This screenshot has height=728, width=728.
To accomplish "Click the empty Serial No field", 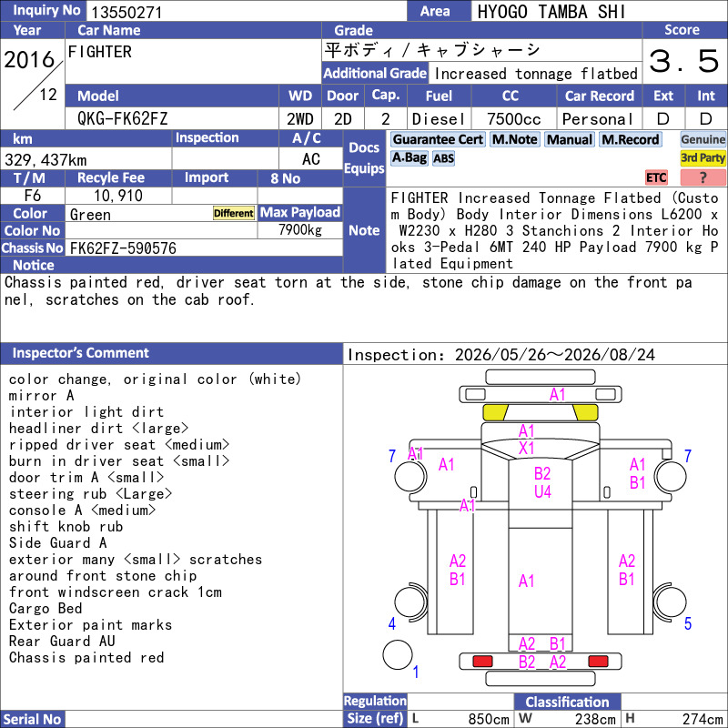I will pos(204,719).
